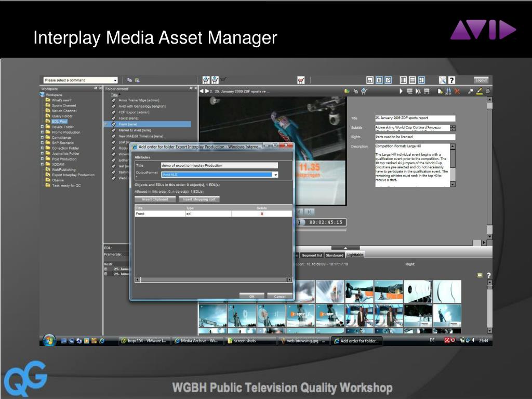The width and height of the screenshot is (532, 399).
Task: Expand the Collection Folder tree node
Action: pyautogui.click(x=42, y=148)
